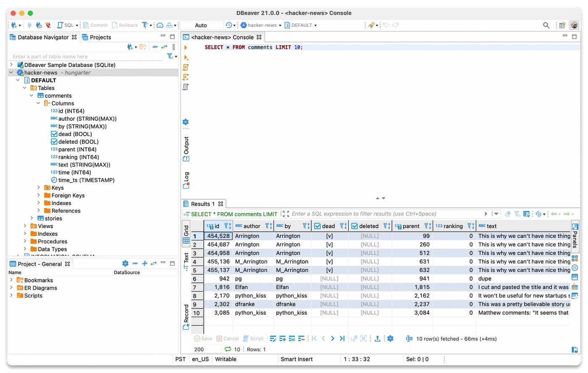Show the Log side panel
588x373 pixels.
pos(186,180)
